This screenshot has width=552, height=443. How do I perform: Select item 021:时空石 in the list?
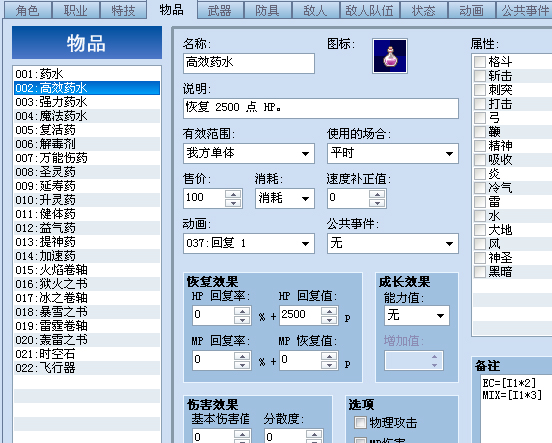click(87, 354)
